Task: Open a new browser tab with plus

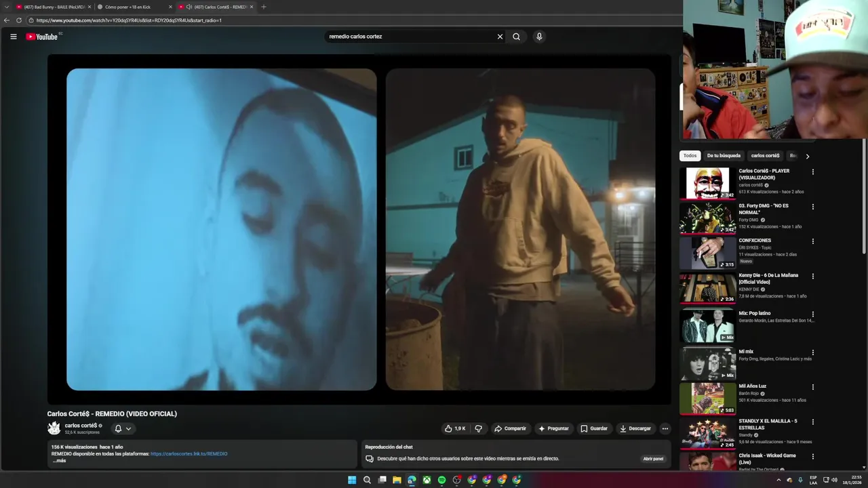Action: pyautogui.click(x=263, y=7)
